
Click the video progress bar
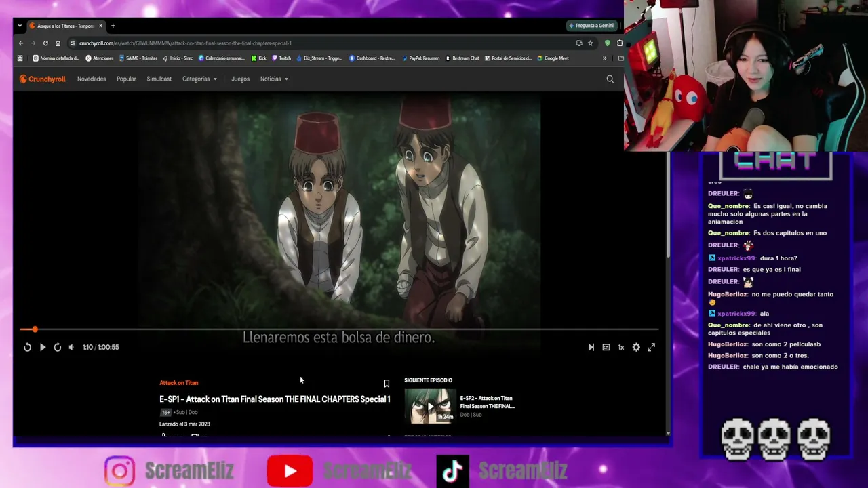[339, 329]
